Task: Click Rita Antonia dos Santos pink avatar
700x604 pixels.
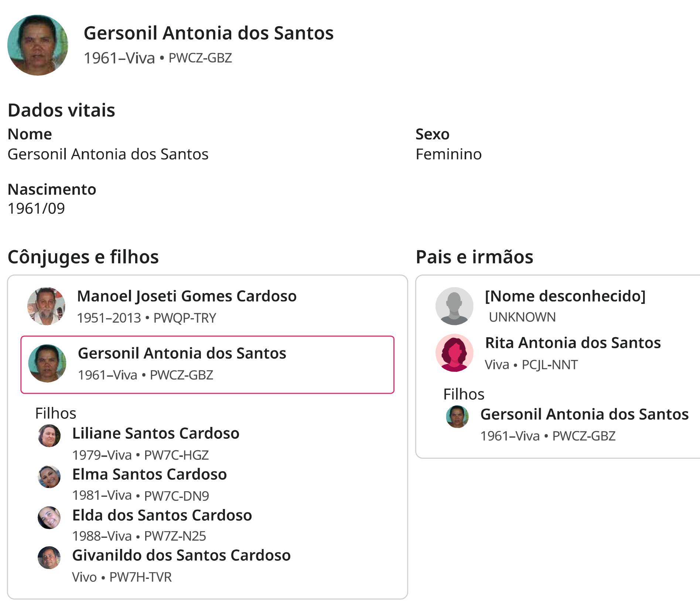Action: point(454,353)
